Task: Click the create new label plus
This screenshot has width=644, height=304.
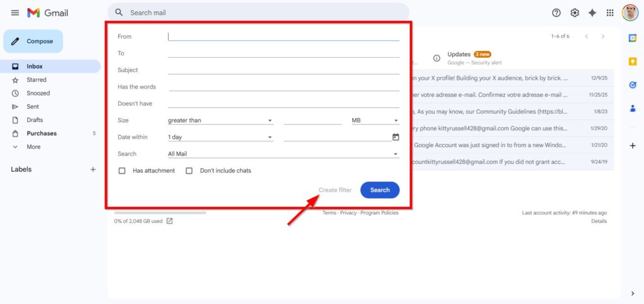Action: click(x=93, y=170)
